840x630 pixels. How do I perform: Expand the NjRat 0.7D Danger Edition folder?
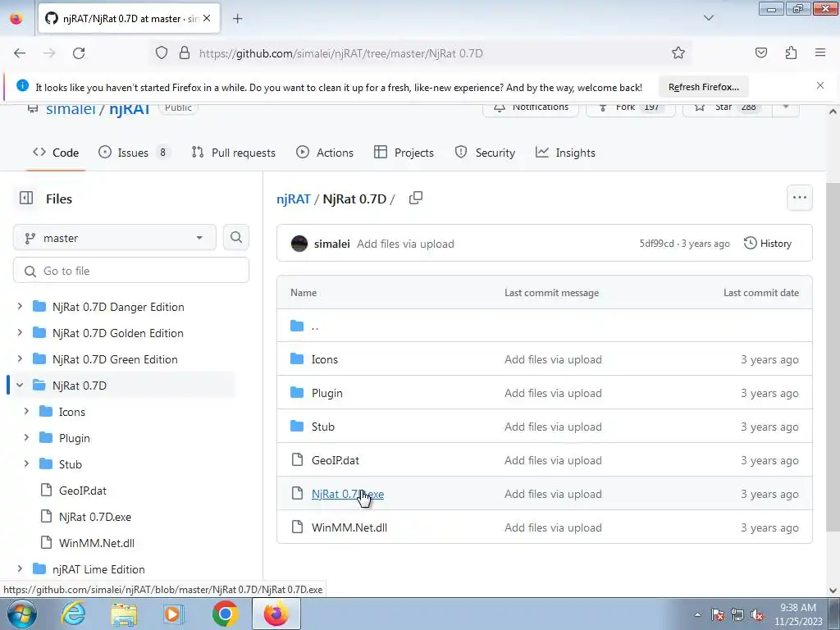(20, 307)
